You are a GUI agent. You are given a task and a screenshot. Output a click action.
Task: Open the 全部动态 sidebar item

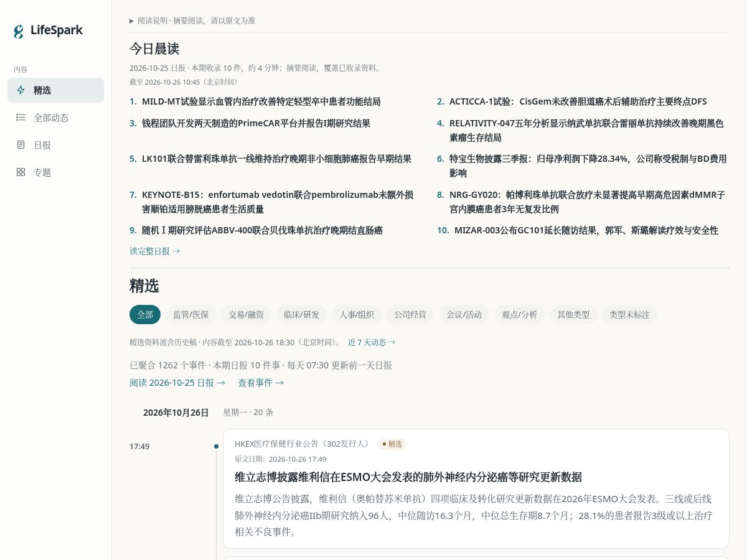[x=55, y=118]
